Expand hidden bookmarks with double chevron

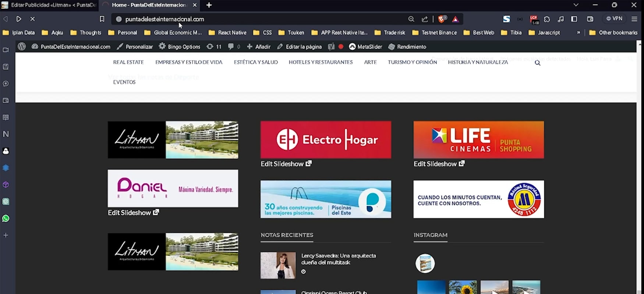(578, 33)
